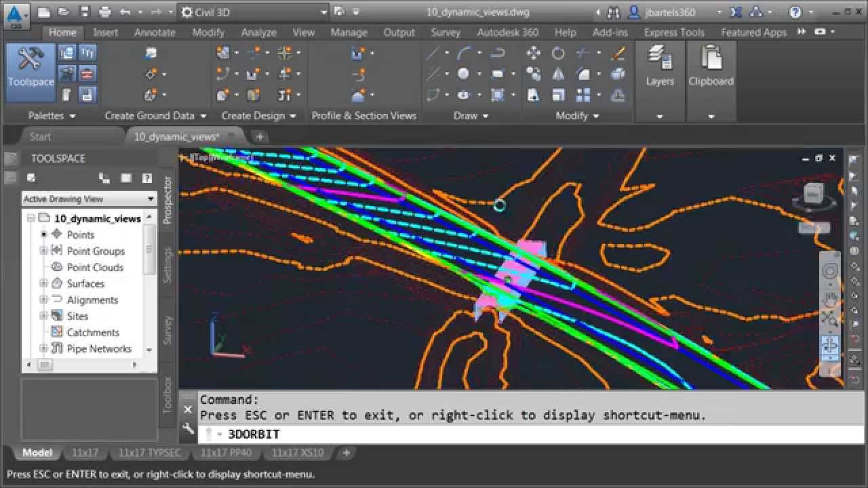Image resolution: width=868 pixels, height=488 pixels.
Task: Save the drawing with the Save icon
Action: tap(84, 12)
